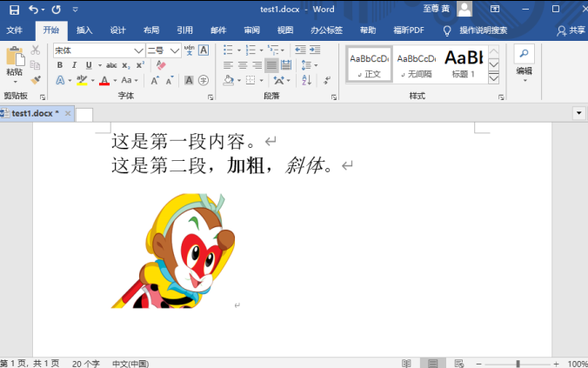Toggle underline formatting
588x368 pixels.
tap(89, 65)
